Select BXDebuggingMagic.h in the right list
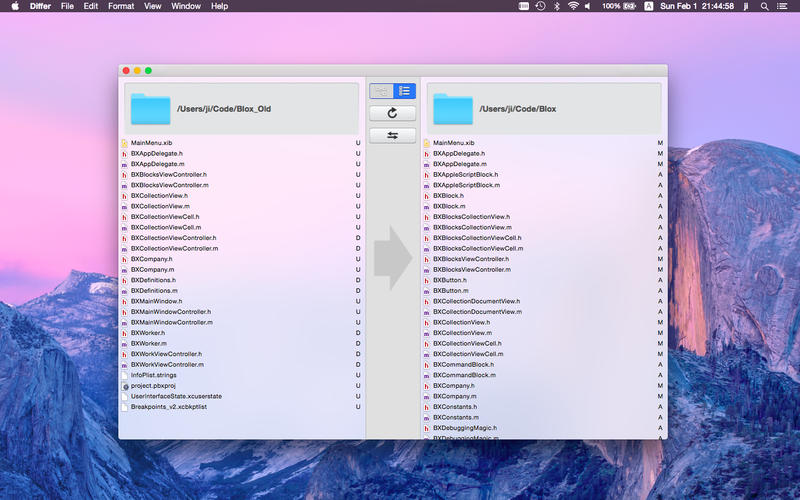 [x=544, y=428]
